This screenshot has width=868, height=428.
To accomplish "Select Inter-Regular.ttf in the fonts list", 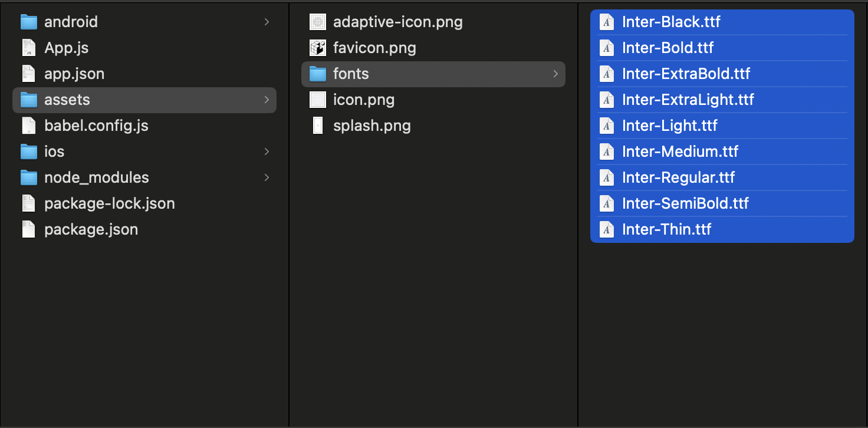I will click(x=678, y=177).
